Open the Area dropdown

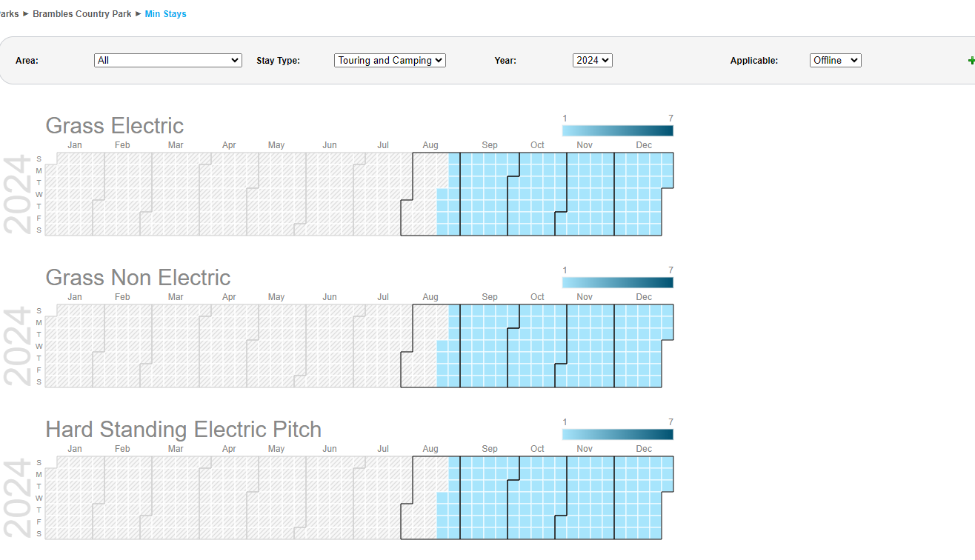pyautogui.click(x=168, y=61)
